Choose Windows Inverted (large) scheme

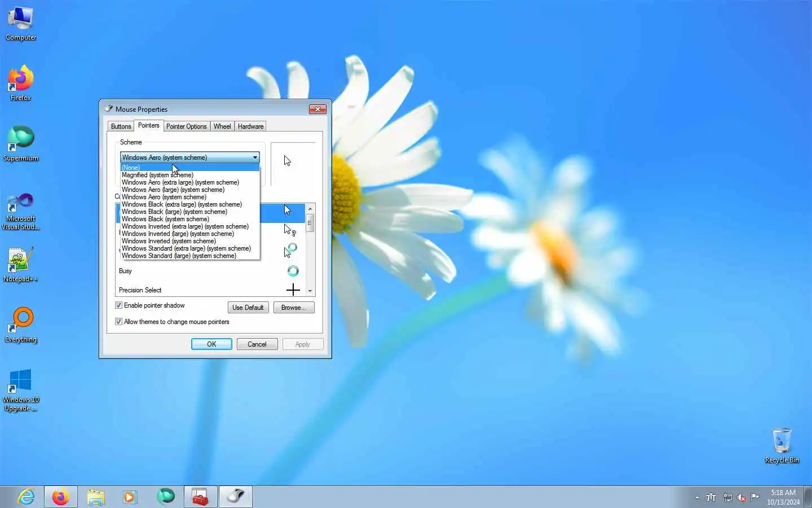point(190,234)
